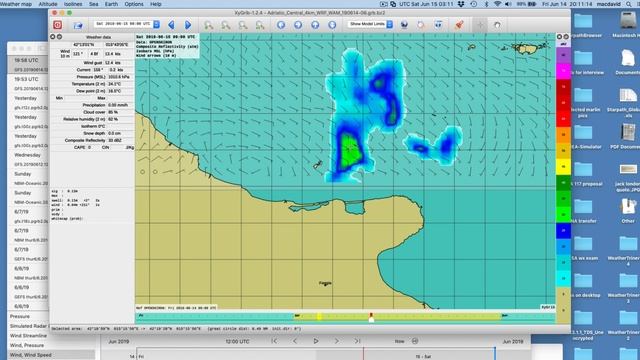Open the Altitude menu
The width and height of the screenshot is (640, 360).
(x=48, y=4)
